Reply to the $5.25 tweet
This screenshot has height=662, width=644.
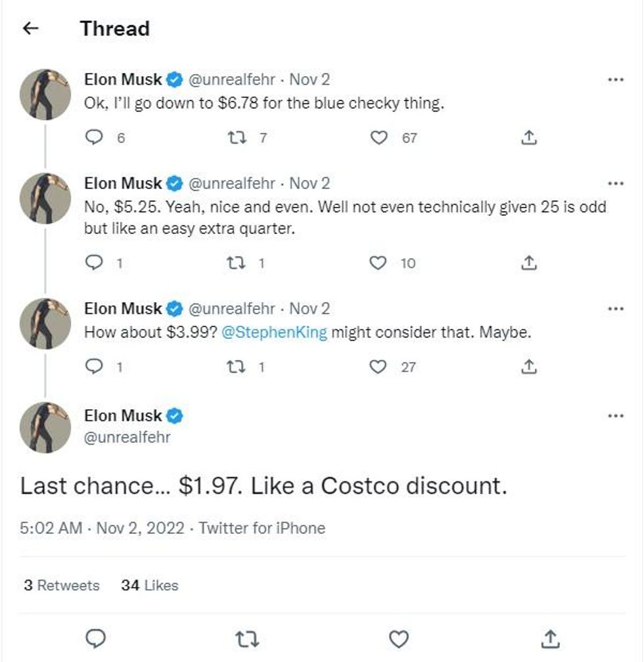[96, 263]
